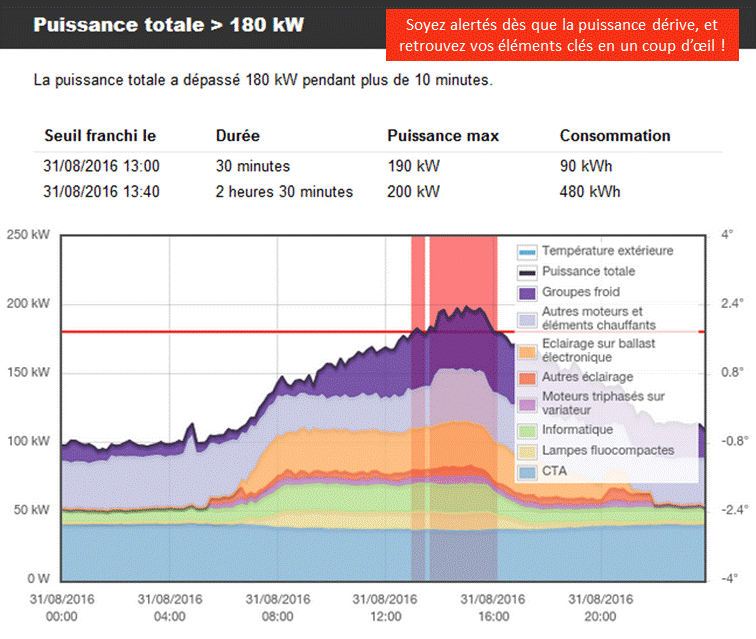The width and height of the screenshot is (756, 639).
Task: Toggle the Lampes fluocompactes legend entry
Action: coord(607,451)
